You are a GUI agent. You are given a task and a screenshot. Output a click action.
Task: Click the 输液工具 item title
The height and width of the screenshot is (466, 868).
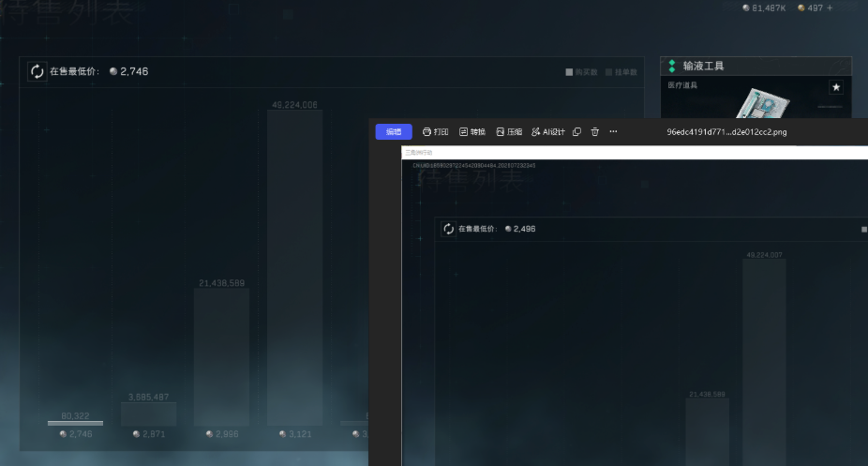coord(704,66)
